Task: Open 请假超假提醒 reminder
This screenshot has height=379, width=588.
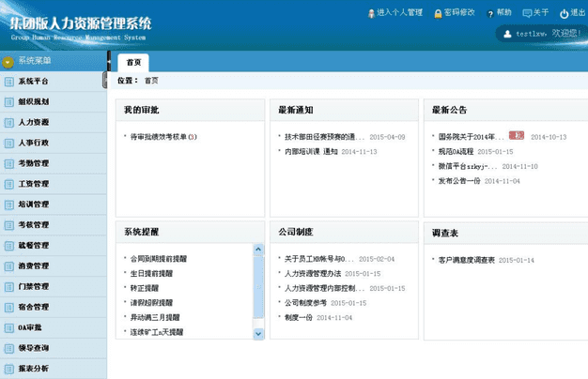Action: (151, 303)
